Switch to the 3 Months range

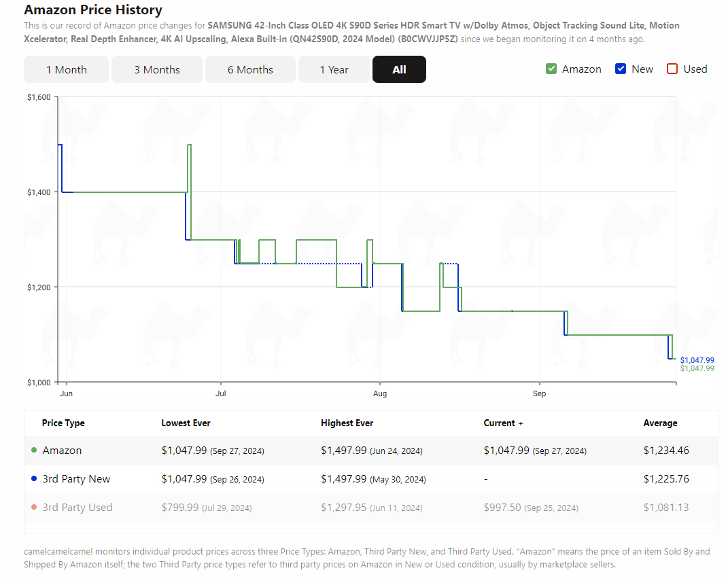[156, 69]
